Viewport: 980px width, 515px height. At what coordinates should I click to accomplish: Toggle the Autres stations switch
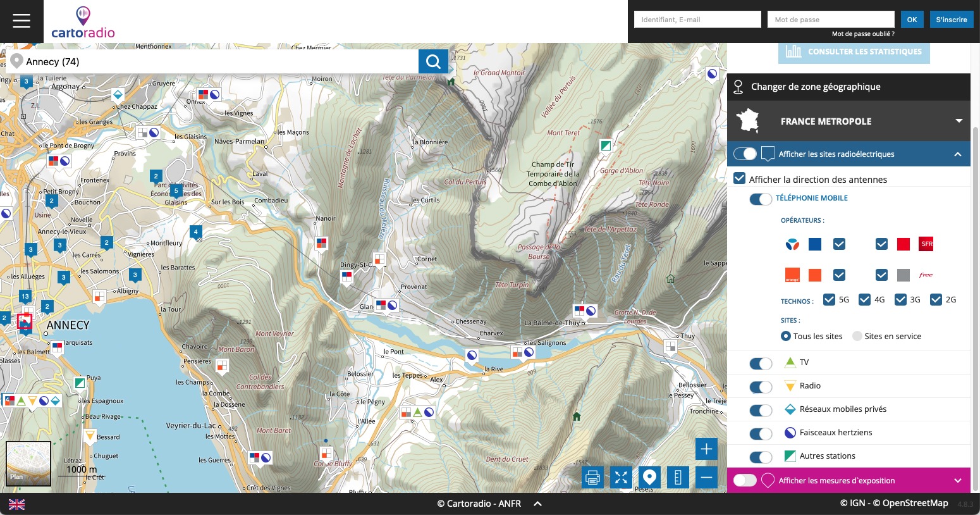pyautogui.click(x=761, y=457)
